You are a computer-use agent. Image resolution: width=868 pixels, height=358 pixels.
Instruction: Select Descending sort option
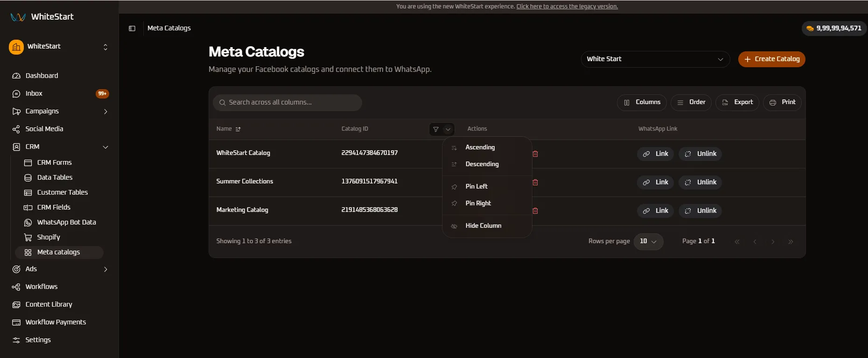[487, 164]
